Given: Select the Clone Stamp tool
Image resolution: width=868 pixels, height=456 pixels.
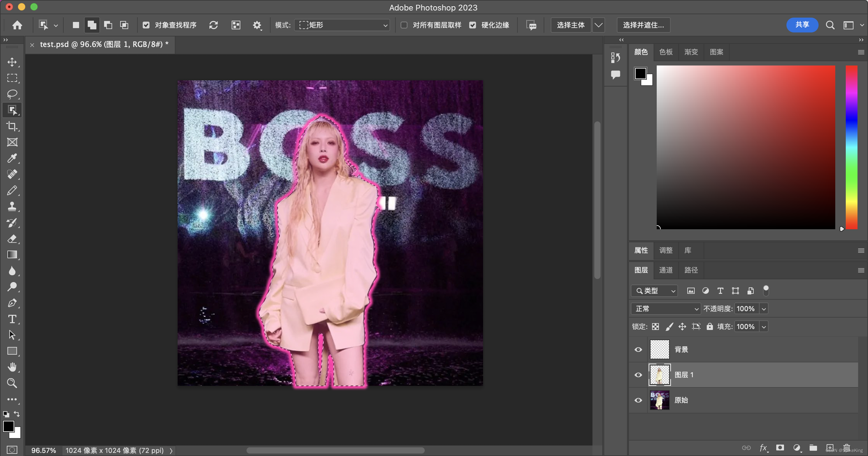Looking at the screenshot, I should 12,206.
